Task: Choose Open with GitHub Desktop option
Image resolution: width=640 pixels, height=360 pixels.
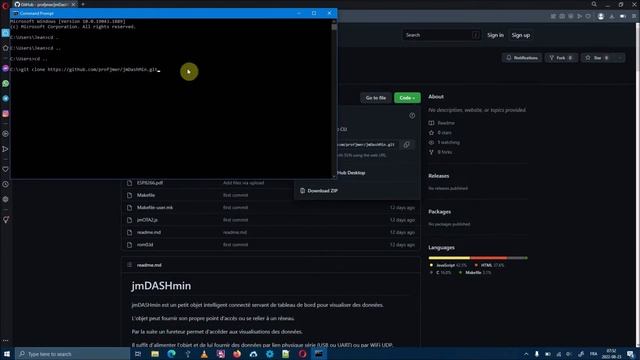Action: click(x=351, y=173)
